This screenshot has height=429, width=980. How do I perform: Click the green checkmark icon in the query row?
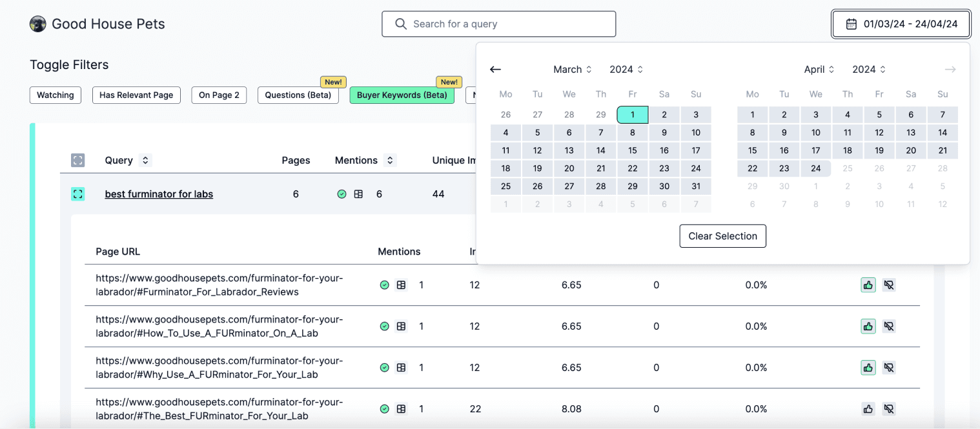tap(342, 194)
